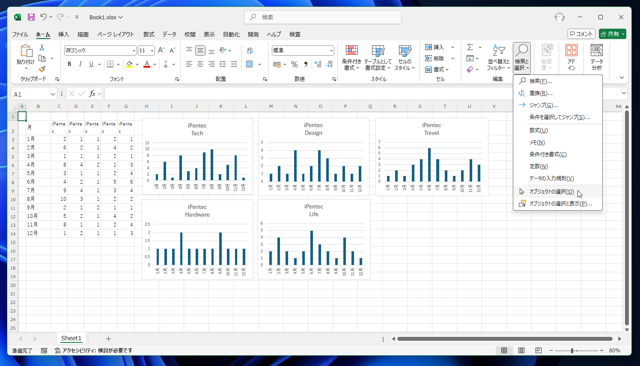Screen dimensions: 640x366
Task: Select the iPentec Tech chart
Action: (x=198, y=156)
